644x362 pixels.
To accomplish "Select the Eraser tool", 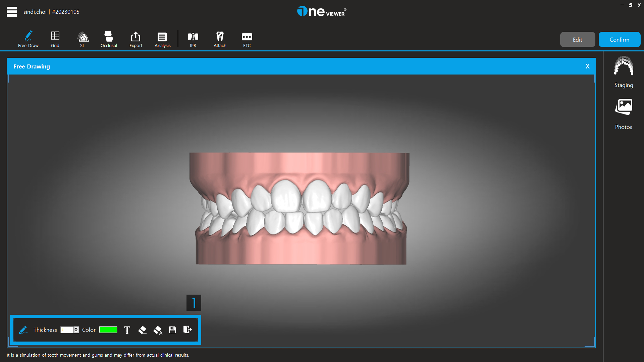I will point(142,330).
